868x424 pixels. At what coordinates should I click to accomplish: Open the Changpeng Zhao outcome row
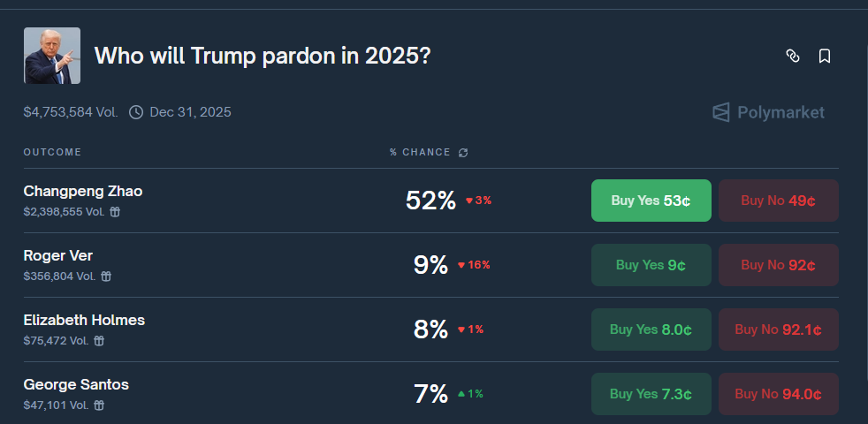tap(82, 192)
